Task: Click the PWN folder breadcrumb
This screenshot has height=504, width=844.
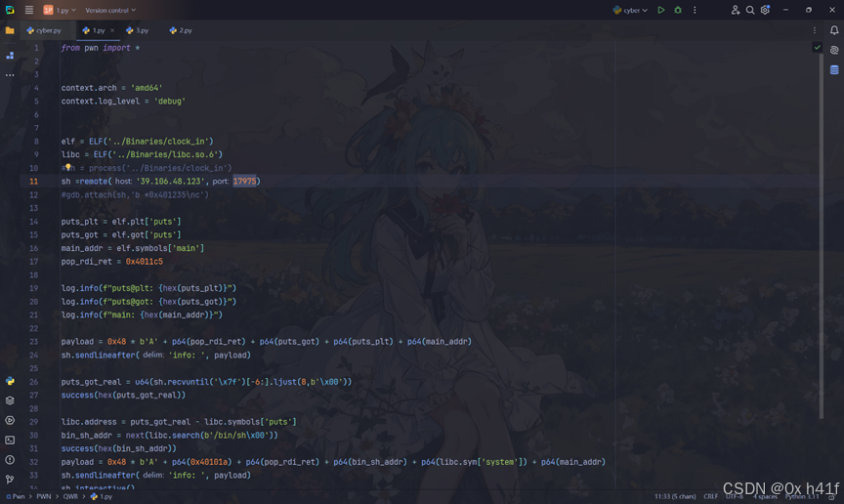Action: click(44, 496)
